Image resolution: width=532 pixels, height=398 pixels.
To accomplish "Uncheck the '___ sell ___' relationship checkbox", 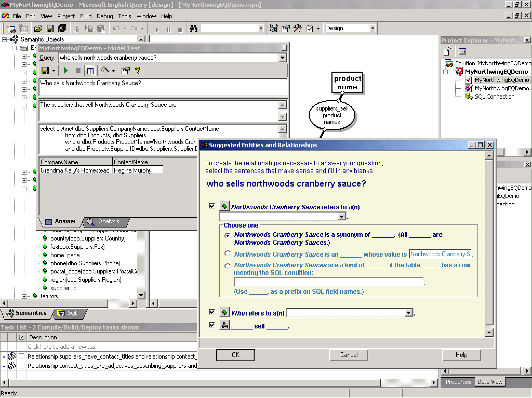I will tap(212, 325).
